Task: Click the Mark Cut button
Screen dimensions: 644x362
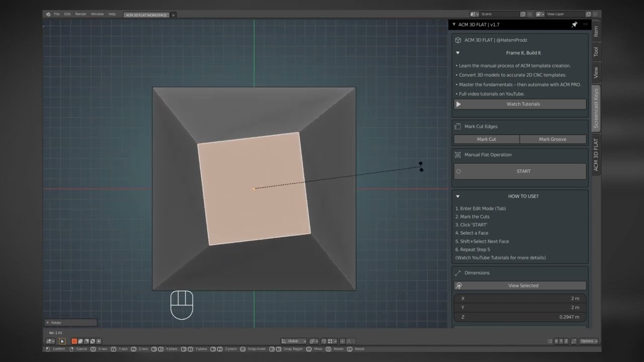Action: (487, 139)
